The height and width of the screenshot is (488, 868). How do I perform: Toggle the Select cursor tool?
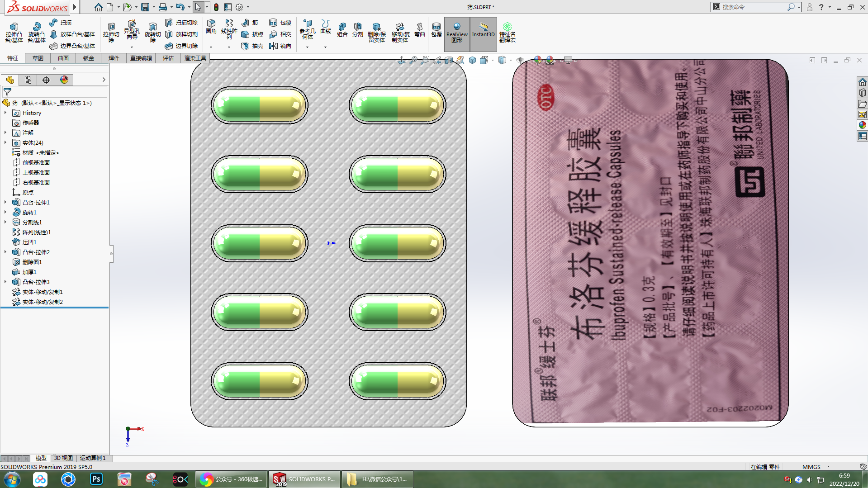point(198,7)
